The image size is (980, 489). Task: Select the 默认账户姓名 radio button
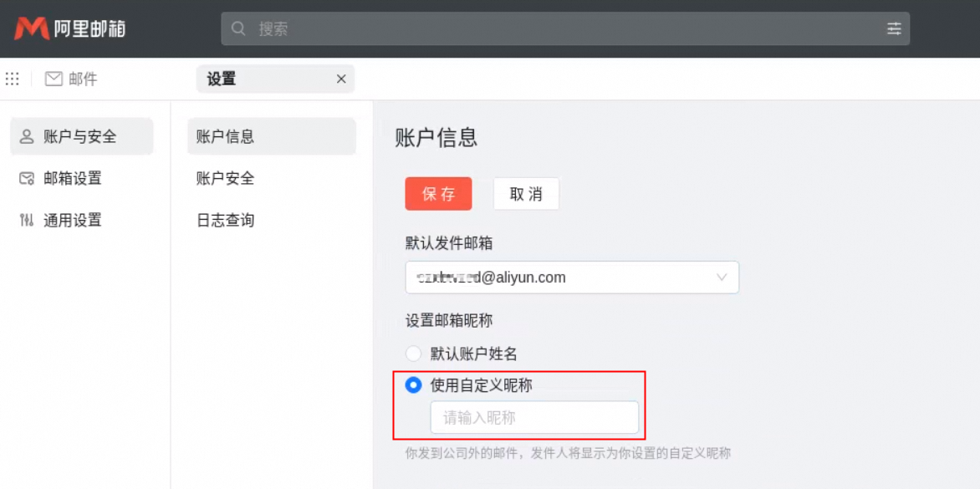[413, 353]
